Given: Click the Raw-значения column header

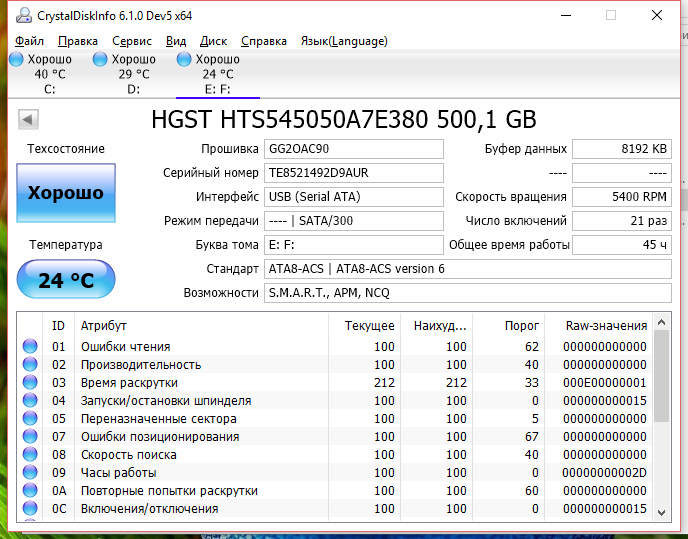Looking at the screenshot, I should click(x=598, y=326).
